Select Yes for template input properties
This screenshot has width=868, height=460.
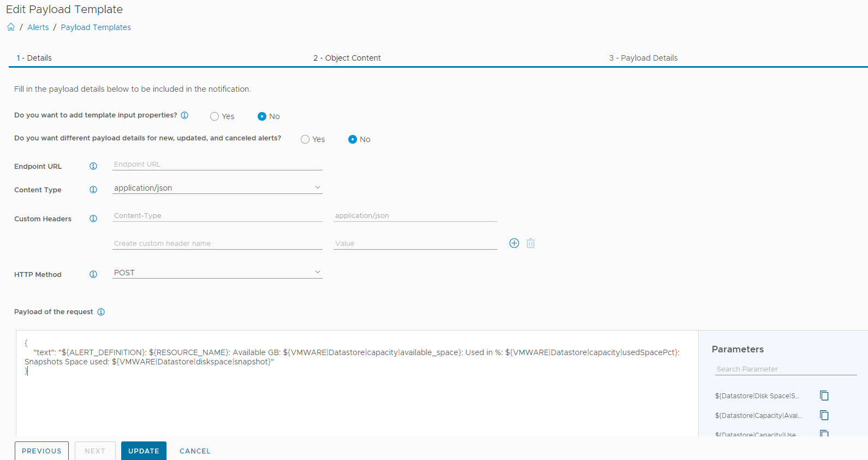215,116
